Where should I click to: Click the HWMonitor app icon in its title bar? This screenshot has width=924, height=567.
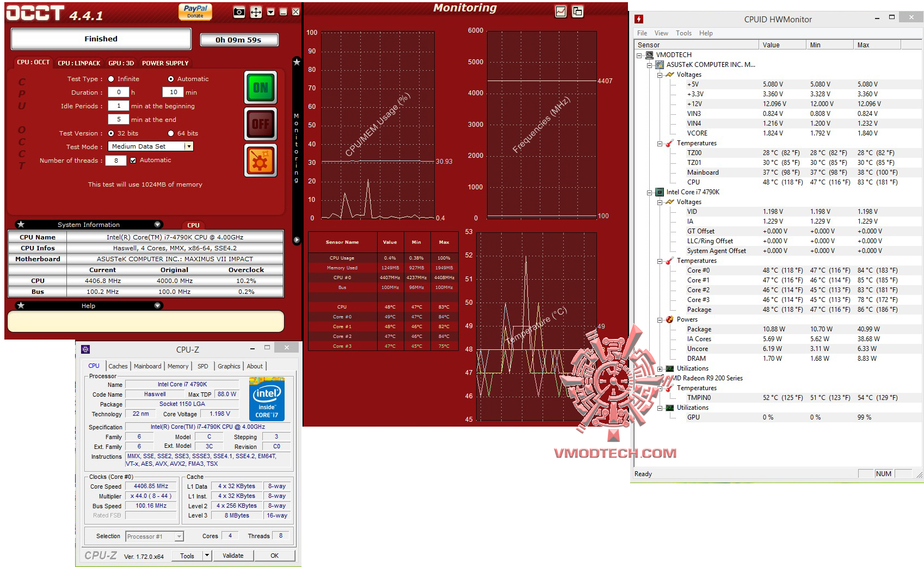[639, 19]
